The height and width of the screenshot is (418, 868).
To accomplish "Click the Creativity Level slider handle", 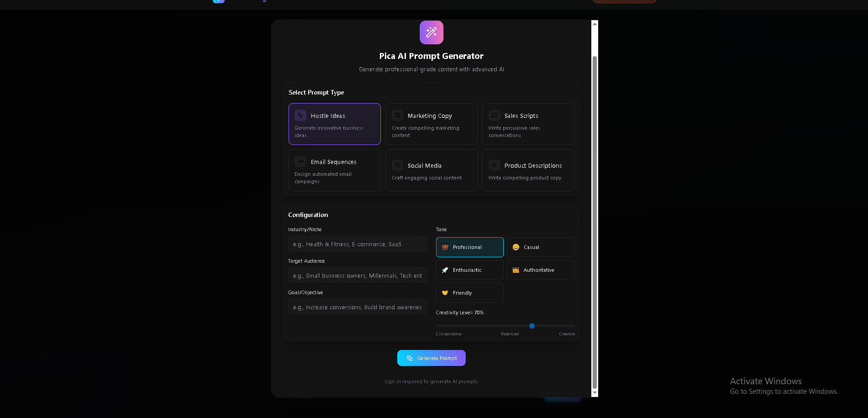I will tap(532, 326).
